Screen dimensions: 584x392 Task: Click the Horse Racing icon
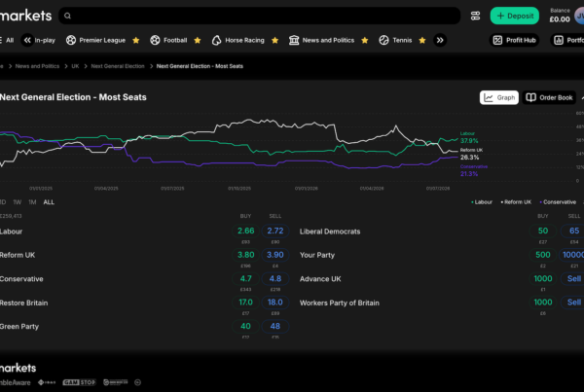point(216,40)
